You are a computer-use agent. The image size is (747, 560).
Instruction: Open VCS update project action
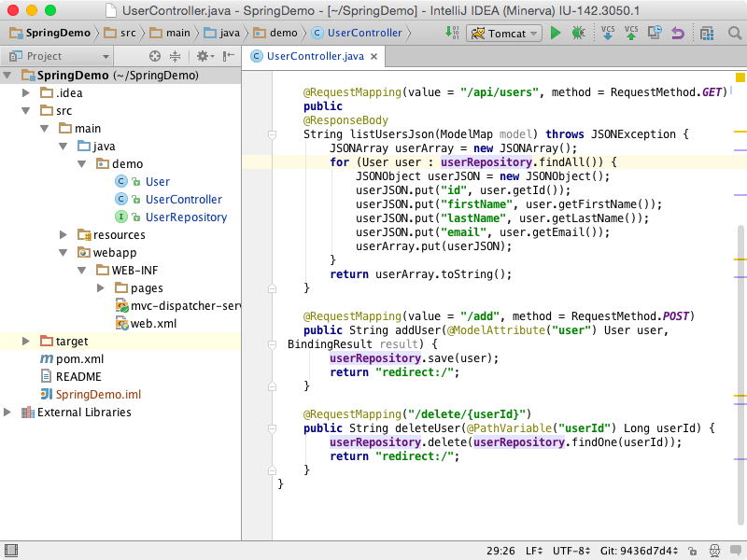pos(607,32)
